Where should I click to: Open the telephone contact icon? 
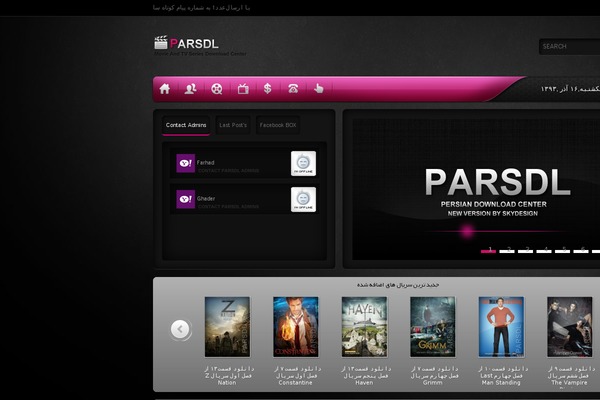click(293, 89)
